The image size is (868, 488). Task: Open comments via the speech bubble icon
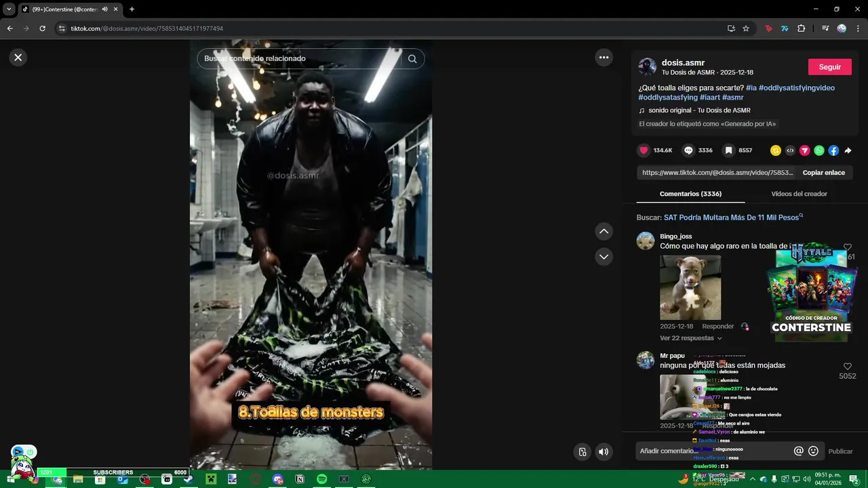tap(688, 150)
